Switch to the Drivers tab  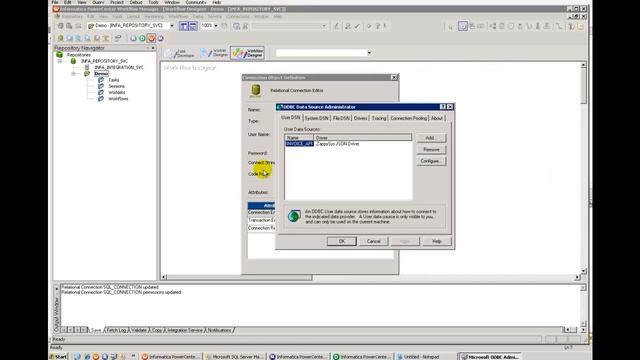360,118
